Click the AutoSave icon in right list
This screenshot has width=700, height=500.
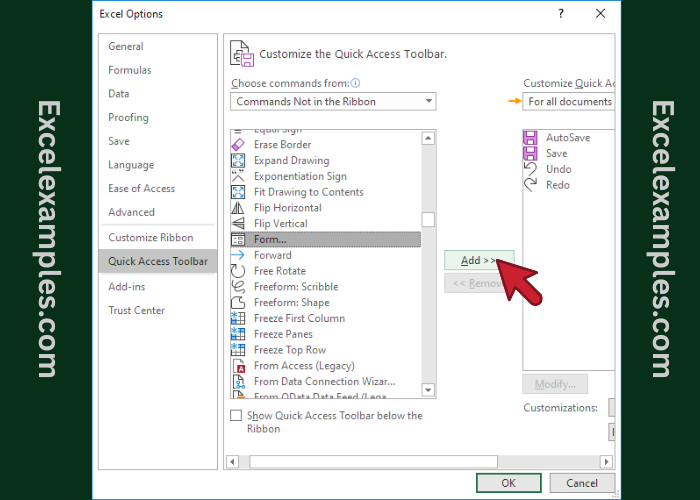coord(530,137)
